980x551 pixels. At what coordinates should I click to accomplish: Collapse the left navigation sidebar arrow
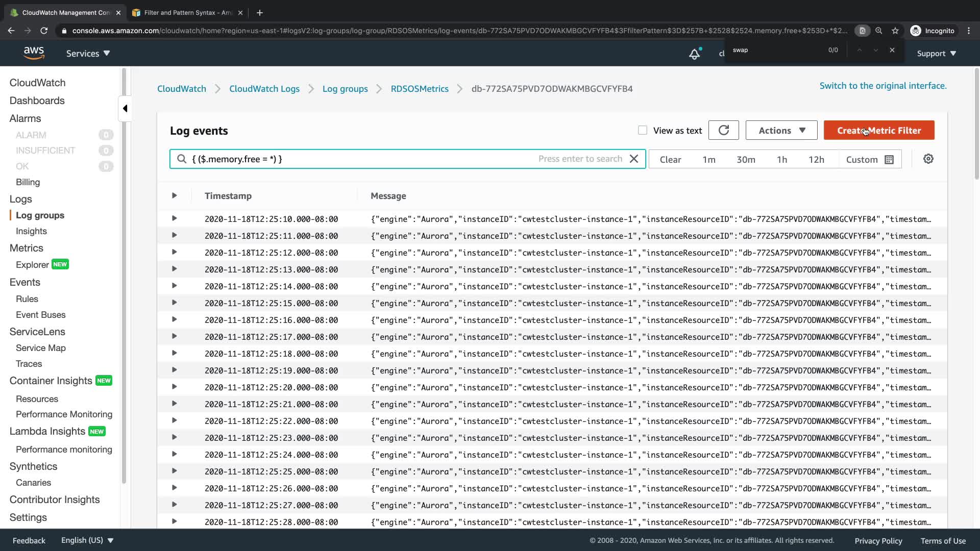pyautogui.click(x=125, y=109)
